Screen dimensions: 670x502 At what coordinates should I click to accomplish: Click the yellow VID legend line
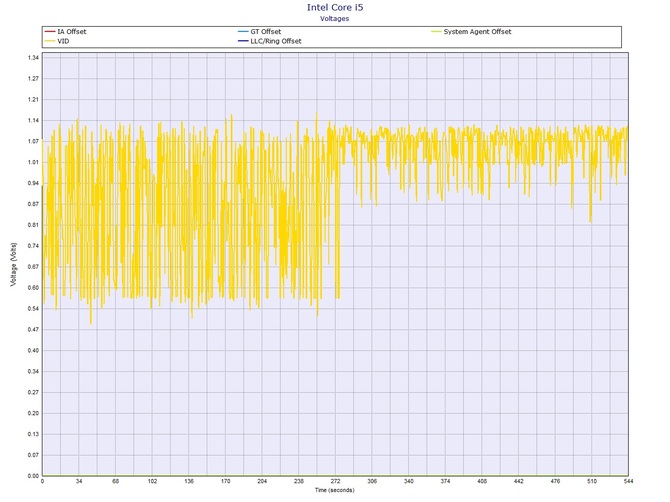tap(50, 41)
